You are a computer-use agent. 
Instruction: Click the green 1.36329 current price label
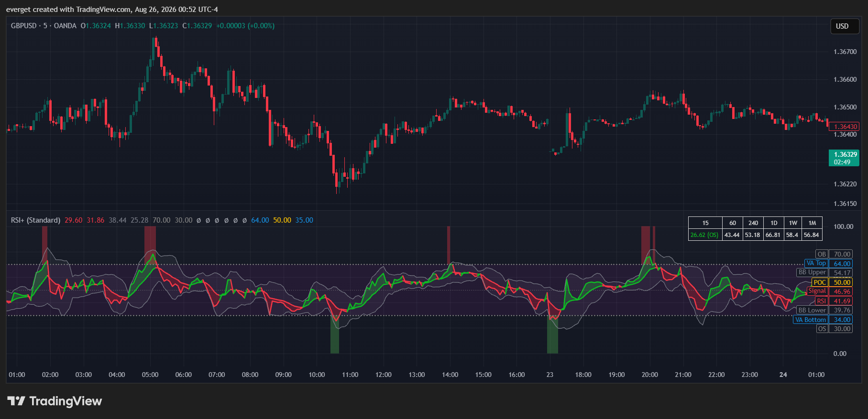[844, 158]
